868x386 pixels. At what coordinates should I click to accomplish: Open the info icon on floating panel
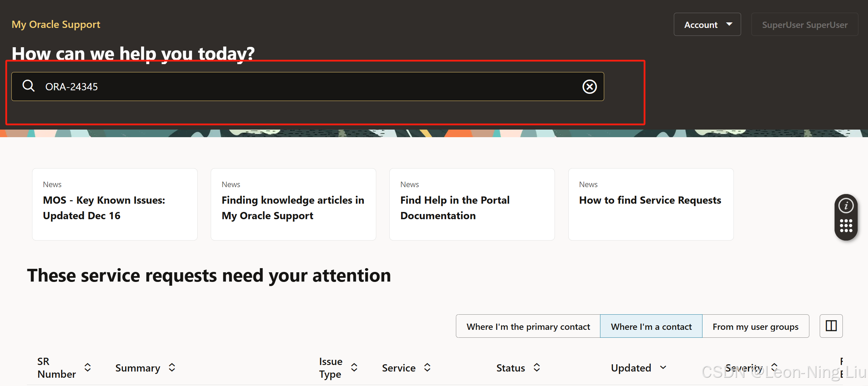click(x=846, y=206)
